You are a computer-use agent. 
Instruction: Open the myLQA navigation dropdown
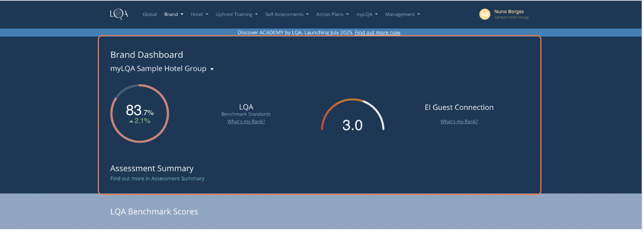pyautogui.click(x=367, y=15)
